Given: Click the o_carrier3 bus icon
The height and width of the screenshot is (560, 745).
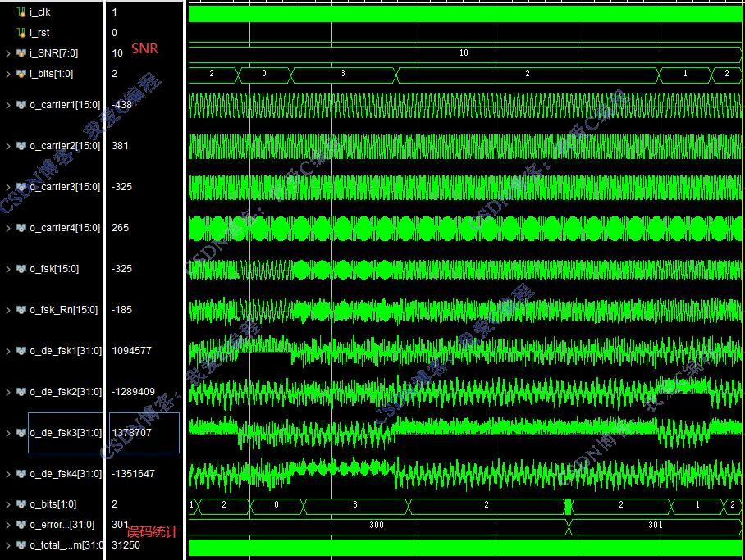Looking at the screenshot, I should click(21, 187).
